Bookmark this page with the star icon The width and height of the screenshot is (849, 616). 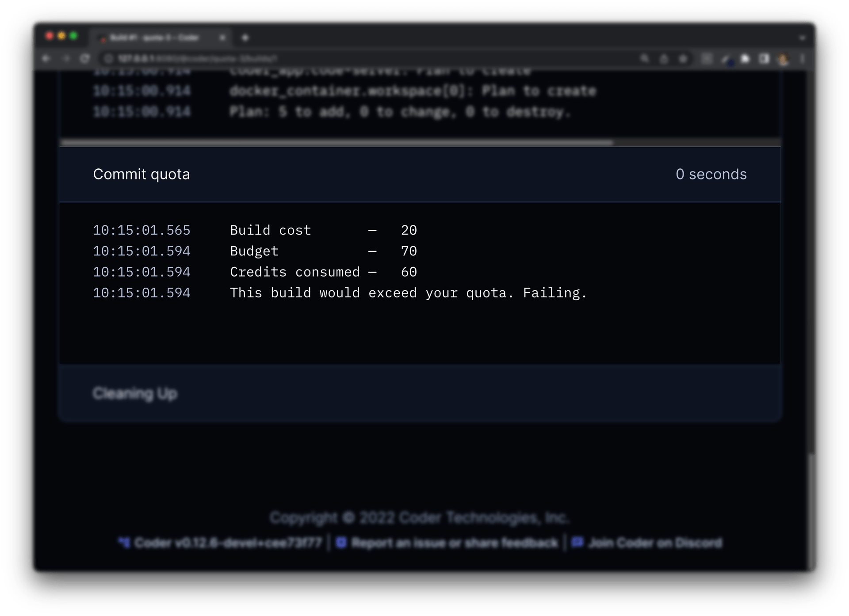tap(683, 59)
